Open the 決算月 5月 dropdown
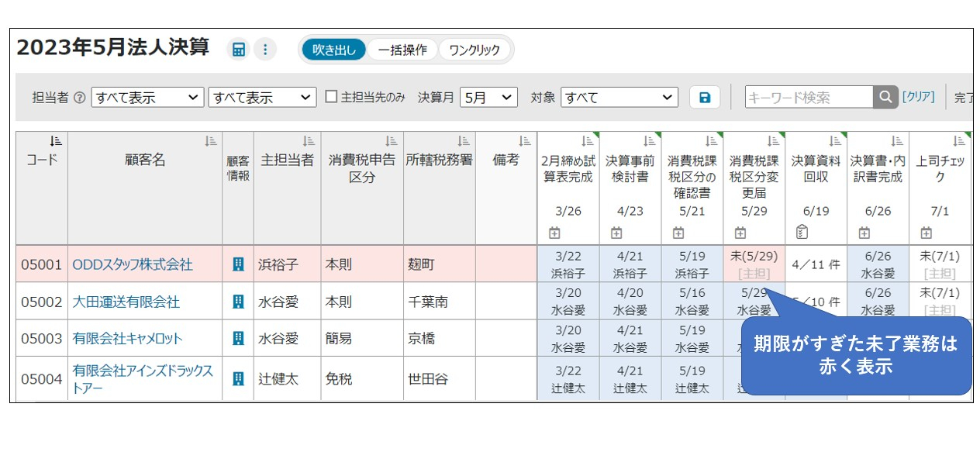980x452 pixels. [x=488, y=98]
